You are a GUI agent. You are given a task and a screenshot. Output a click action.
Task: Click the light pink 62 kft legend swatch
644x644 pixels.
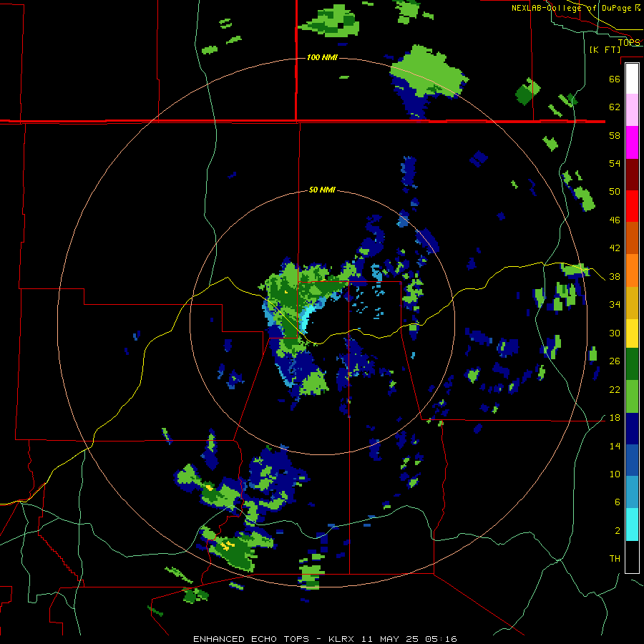pos(632,109)
